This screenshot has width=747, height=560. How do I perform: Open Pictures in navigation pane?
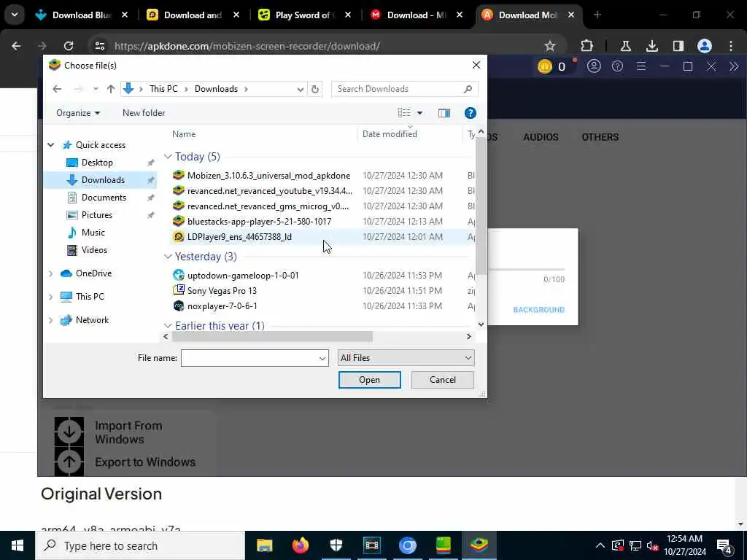[97, 215]
